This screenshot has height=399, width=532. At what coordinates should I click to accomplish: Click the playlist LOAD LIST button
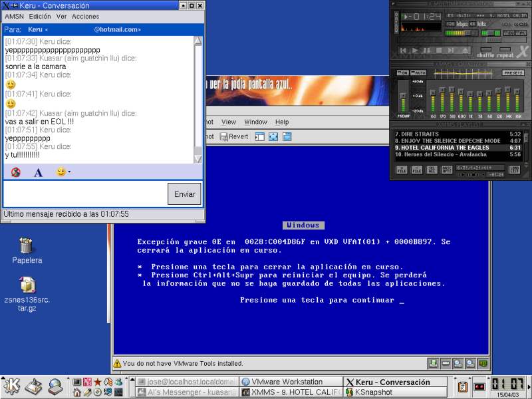pyautogui.click(x=514, y=170)
